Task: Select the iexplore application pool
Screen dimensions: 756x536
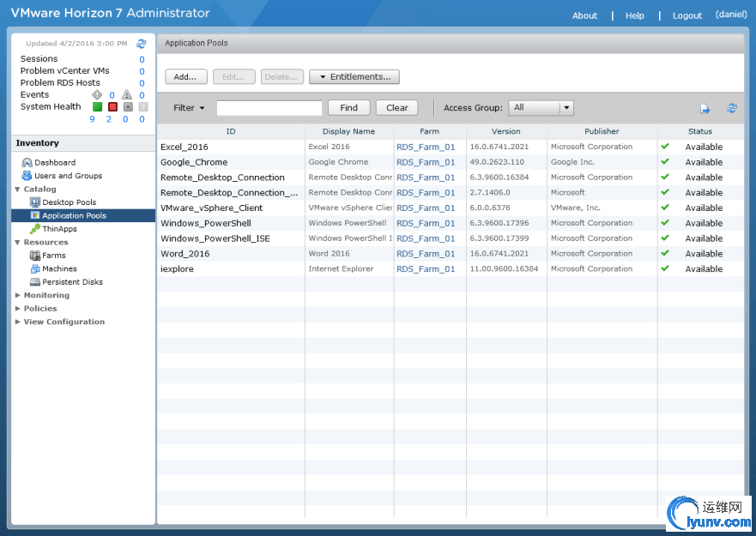Action: (x=451, y=269)
